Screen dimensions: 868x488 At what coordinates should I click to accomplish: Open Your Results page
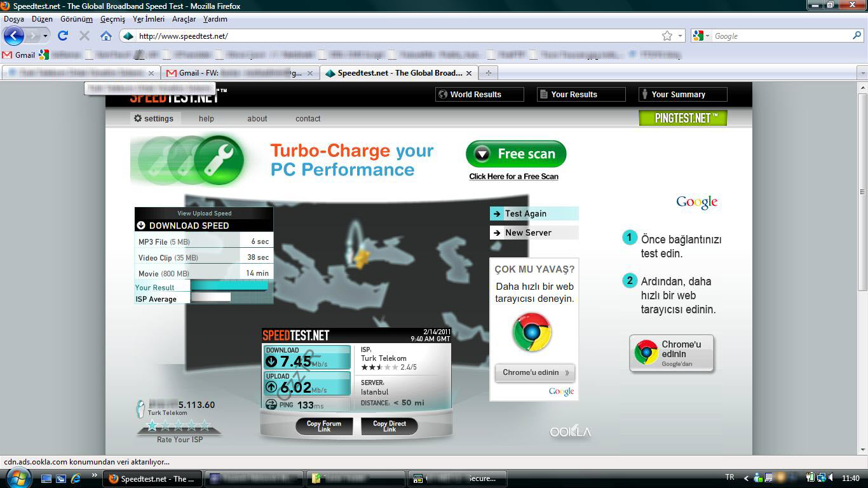(x=581, y=95)
